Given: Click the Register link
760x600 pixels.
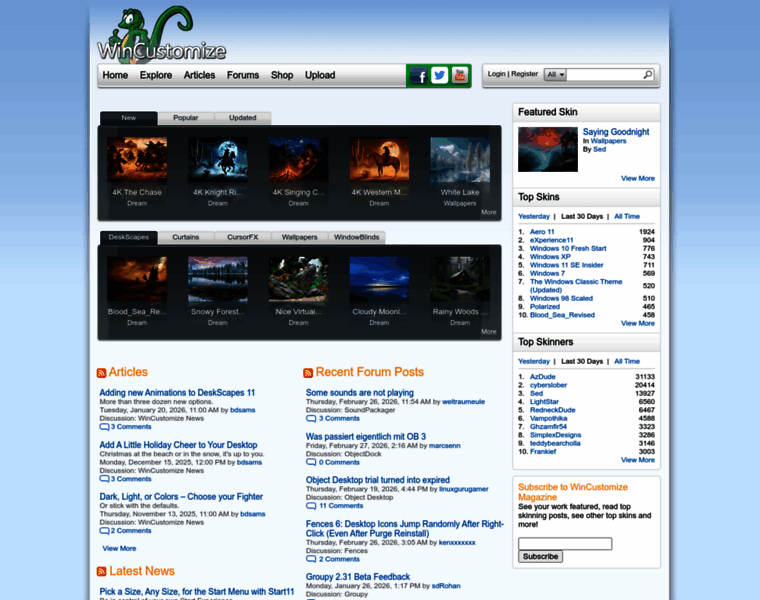Looking at the screenshot, I should [x=524, y=74].
